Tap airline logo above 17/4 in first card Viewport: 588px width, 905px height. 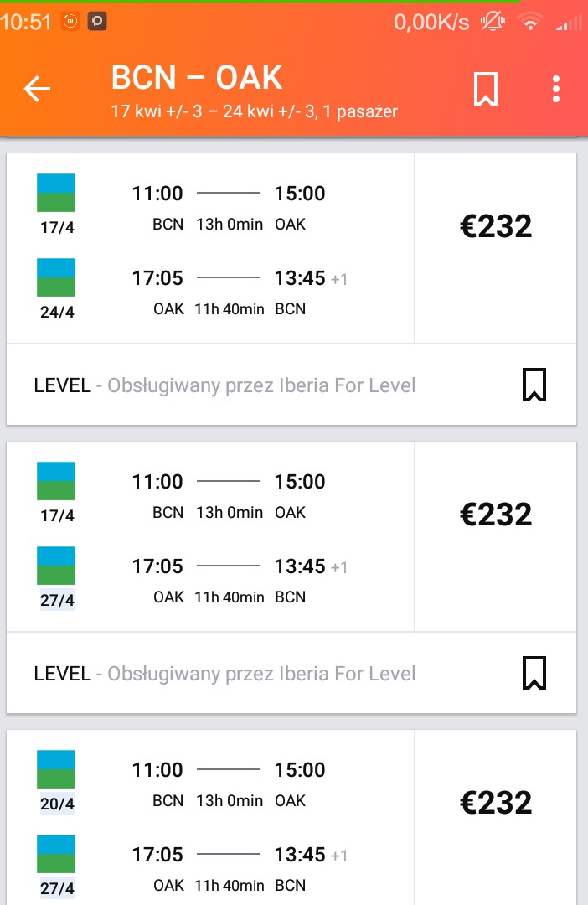pyautogui.click(x=56, y=193)
